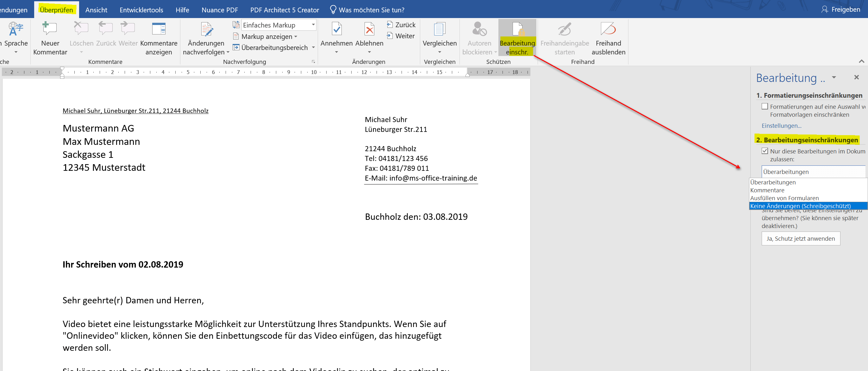
Task: Open the PDF Architect 5 Creator tab
Action: pyautogui.click(x=284, y=10)
